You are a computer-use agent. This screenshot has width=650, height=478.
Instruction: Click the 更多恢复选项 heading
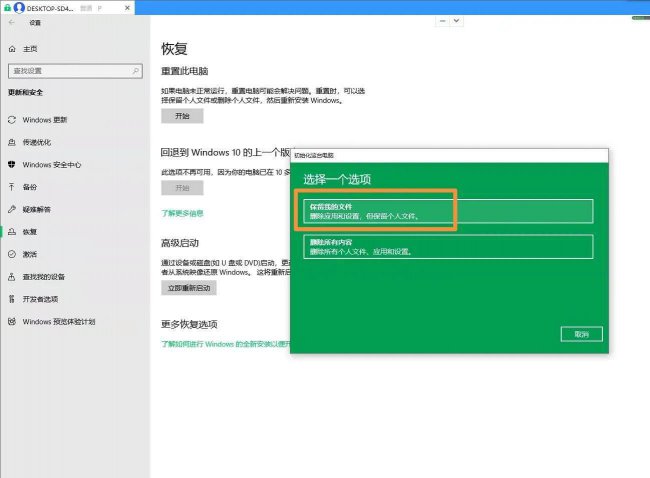coord(189,324)
